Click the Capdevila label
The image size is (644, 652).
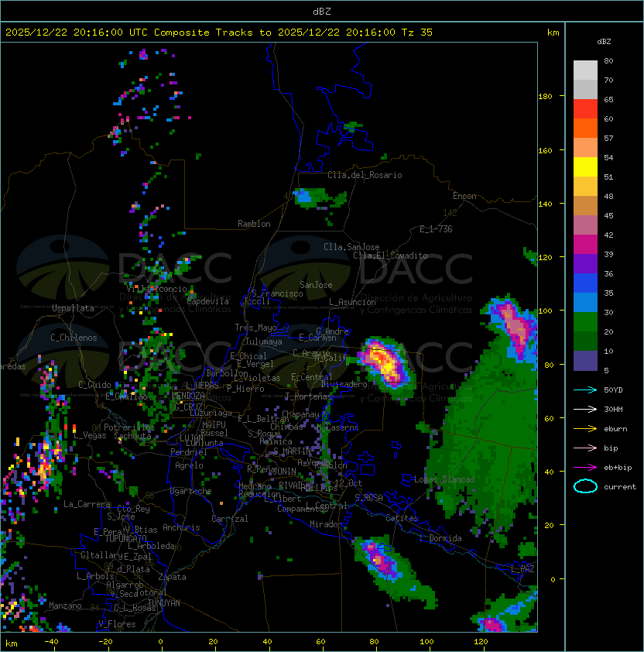[x=208, y=301]
